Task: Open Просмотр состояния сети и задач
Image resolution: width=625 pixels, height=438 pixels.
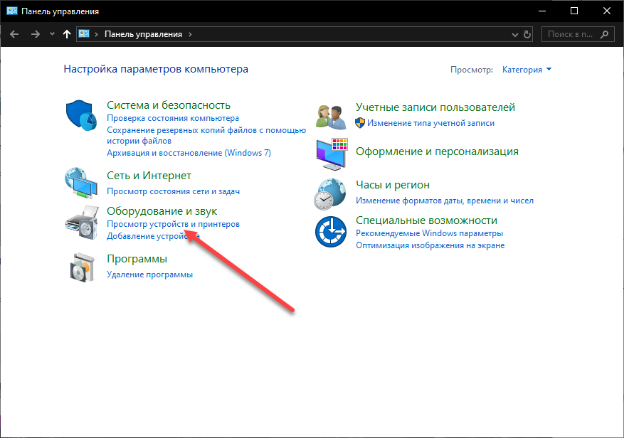Action: pyautogui.click(x=173, y=191)
